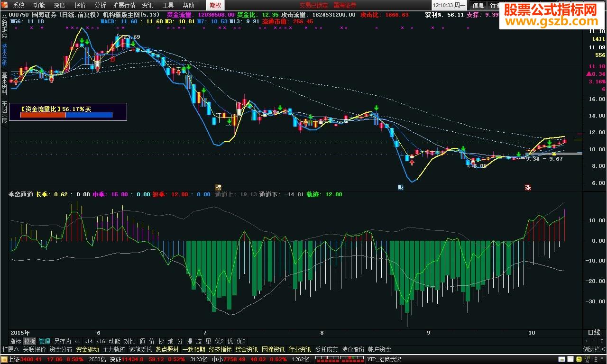Select the 指标 tab at bottom
607x364 pixels.
pyautogui.click(x=16, y=341)
